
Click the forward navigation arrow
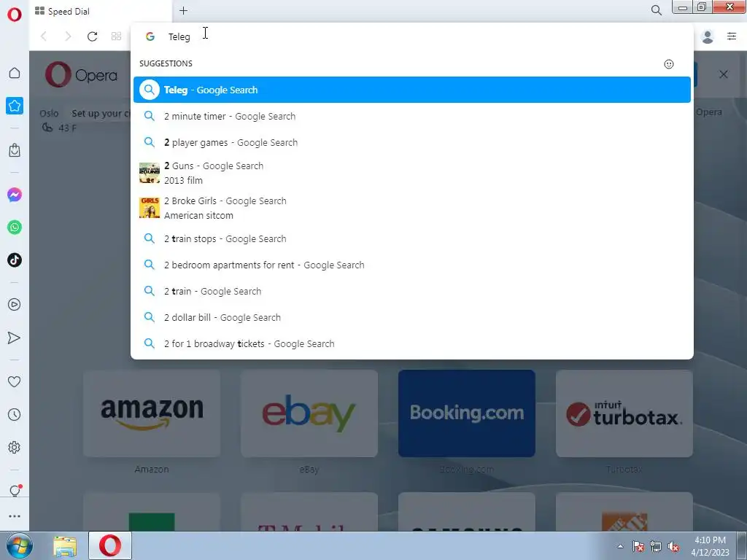(68, 36)
